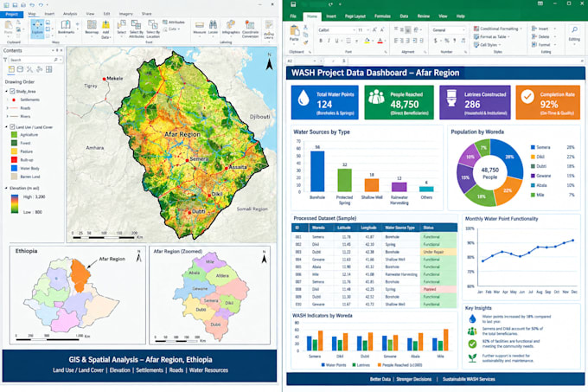
Task: Open the font size 11 dropdown
Action: pyautogui.click(x=368, y=29)
